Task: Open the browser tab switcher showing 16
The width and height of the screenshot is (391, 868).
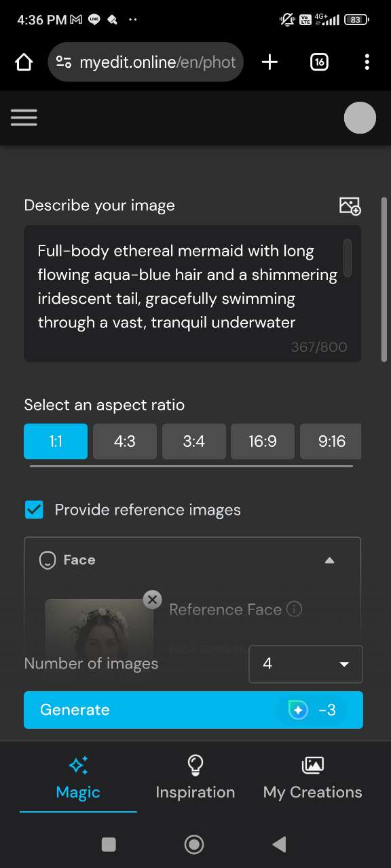Action: coord(318,62)
